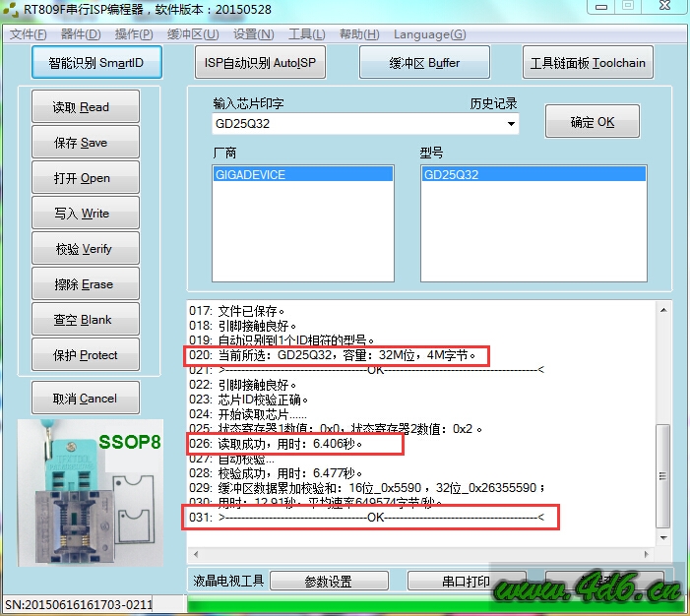Click the 取消 Cancel button
This screenshot has height=616, width=690.
click(86, 399)
